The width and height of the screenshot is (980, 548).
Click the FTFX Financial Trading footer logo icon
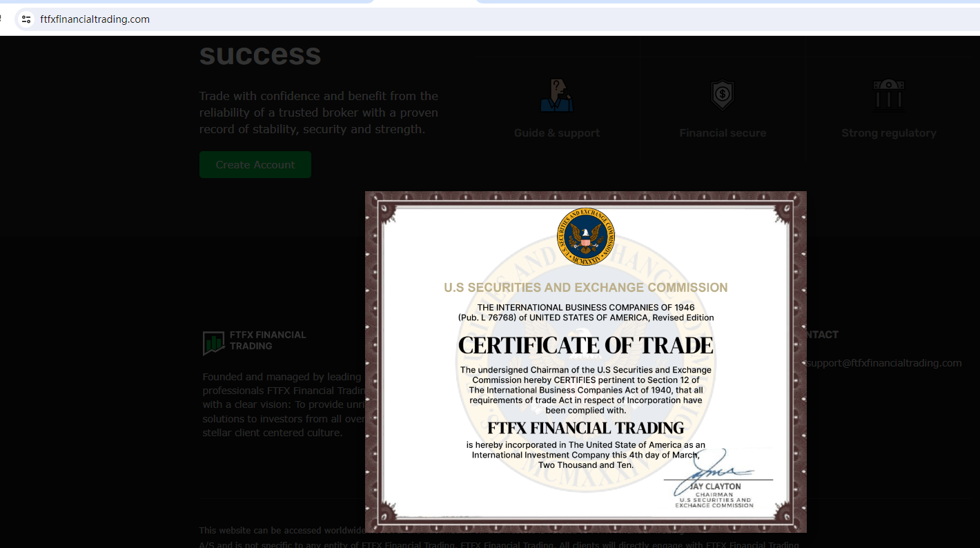point(213,343)
